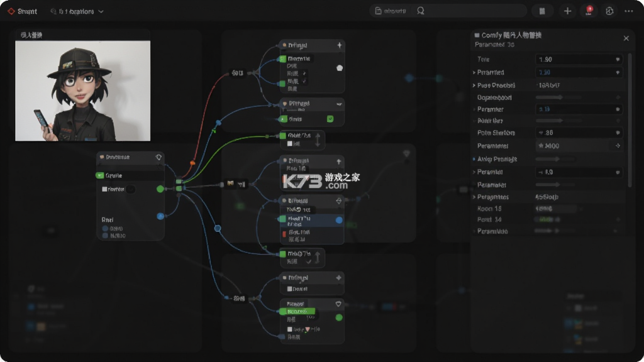644x362 pixels.
Task: Click the document icon in the top search field
Action: (x=378, y=11)
